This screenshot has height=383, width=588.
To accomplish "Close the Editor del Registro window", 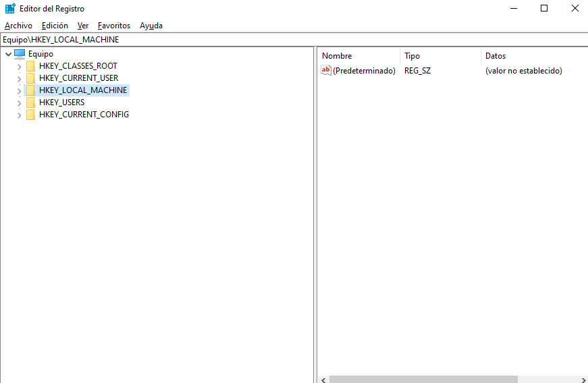I will point(574,8).
